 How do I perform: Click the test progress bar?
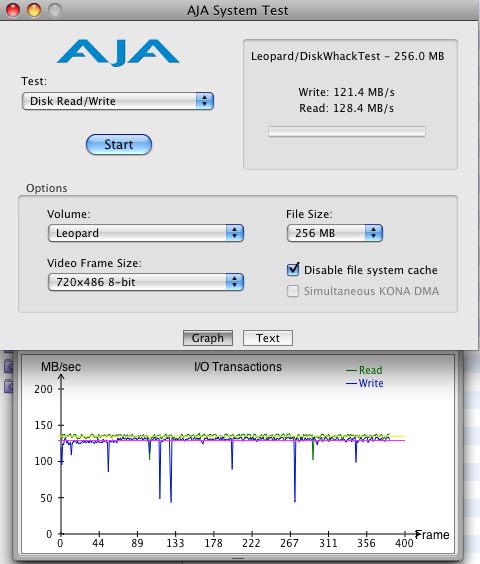pyautogui.click(x=347, y=132)
